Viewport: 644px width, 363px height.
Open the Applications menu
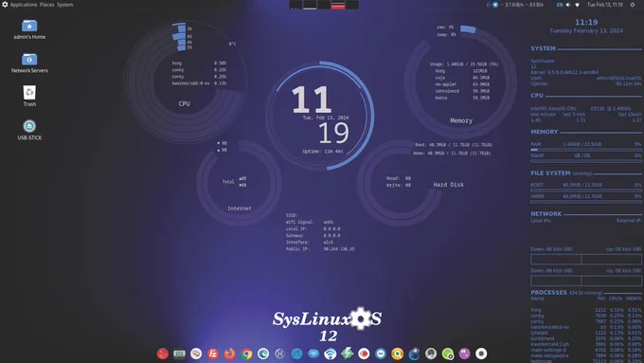pos(24,5)
